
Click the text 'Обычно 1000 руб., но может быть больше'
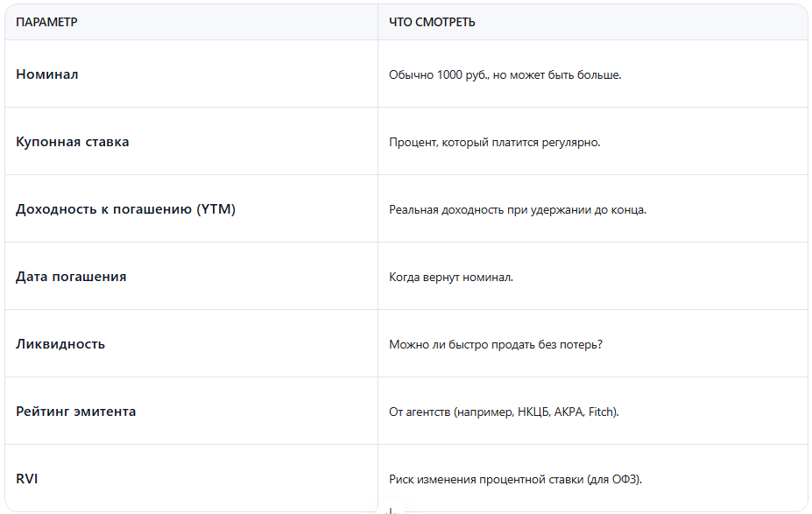505,75
